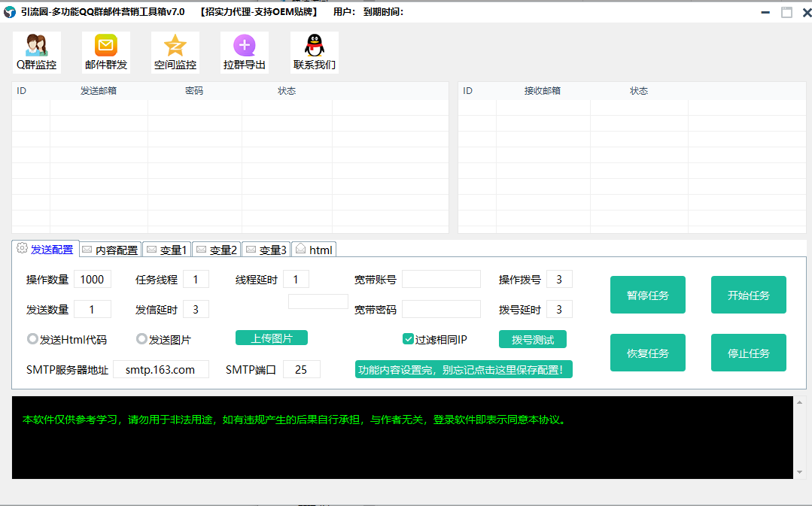Click the 停止任务 button
Viewport: 812px width, 506px height.
click(x=749, y=353)
